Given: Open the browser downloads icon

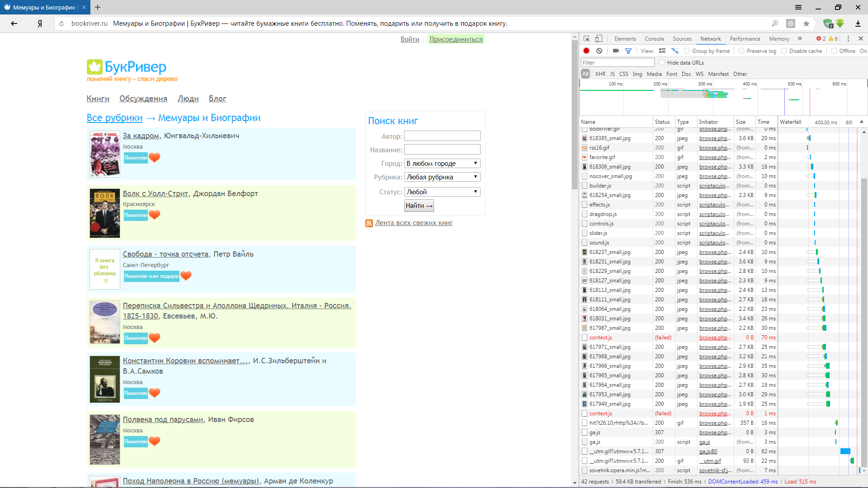Looking at the screenshot, I should point(858,23).
